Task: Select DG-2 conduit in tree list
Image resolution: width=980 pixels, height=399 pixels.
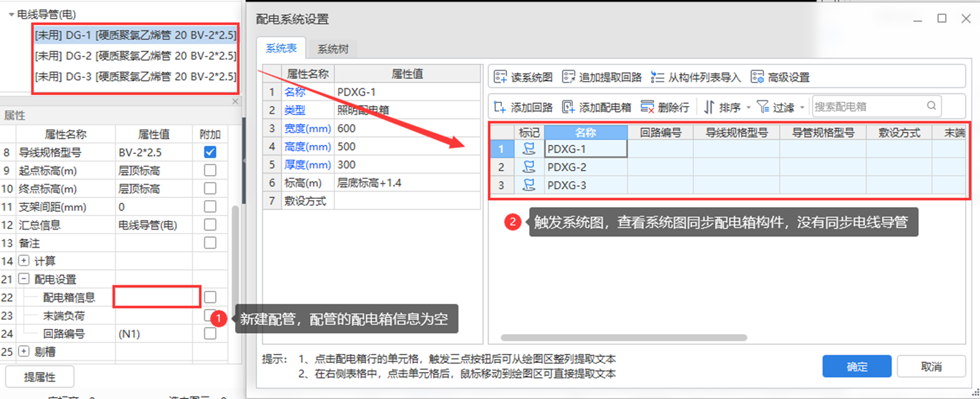Action: (x=135, y=56)
